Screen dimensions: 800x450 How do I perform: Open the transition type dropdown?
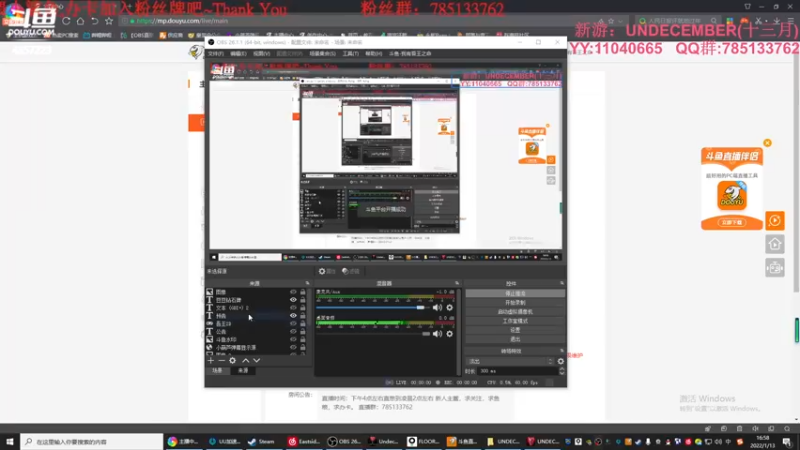(x=510, y=361)
